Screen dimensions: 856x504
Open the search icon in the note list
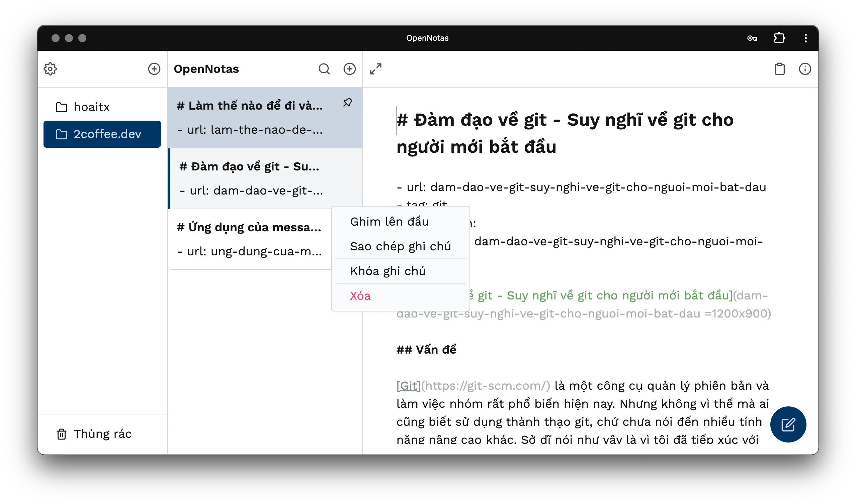pyautogui.click(x=324, y=69)
